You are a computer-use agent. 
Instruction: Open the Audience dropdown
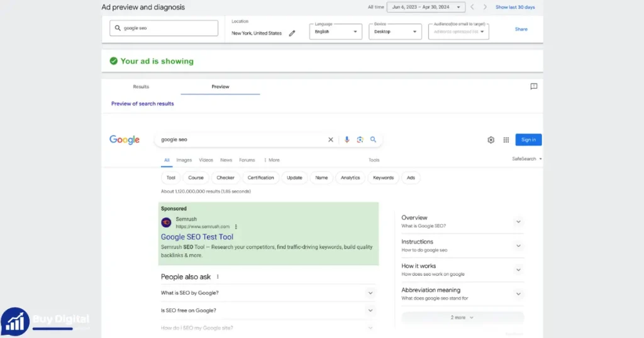tap(458, 31)
